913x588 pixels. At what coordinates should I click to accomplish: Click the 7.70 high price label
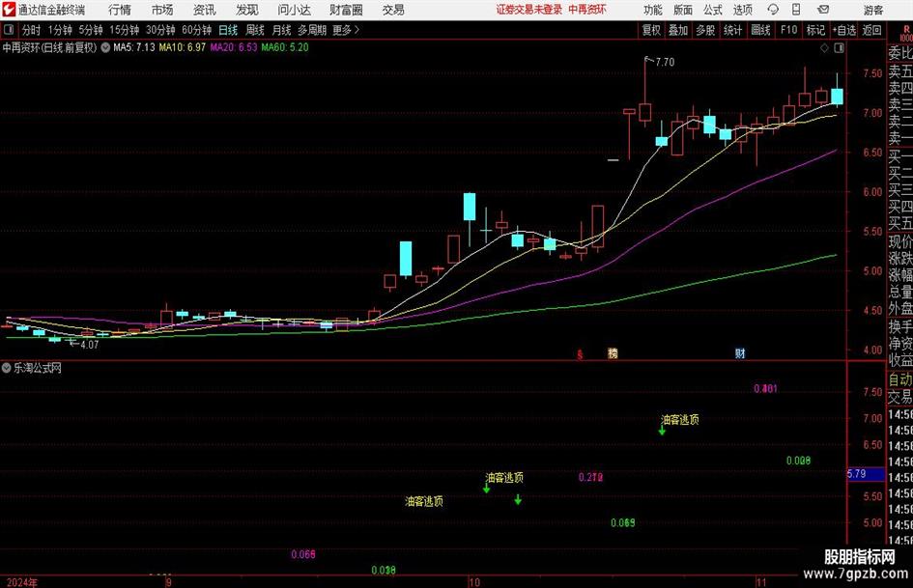pos(665,62)
